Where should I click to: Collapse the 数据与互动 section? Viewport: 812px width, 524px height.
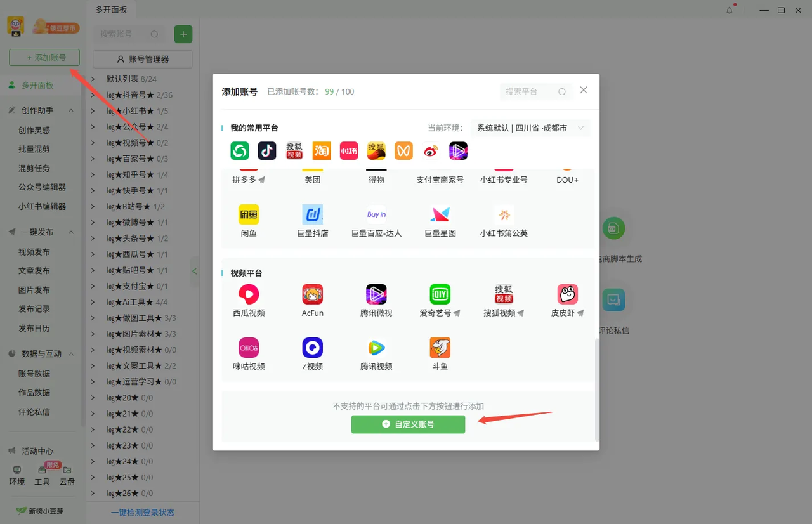[x=71, y=354]
